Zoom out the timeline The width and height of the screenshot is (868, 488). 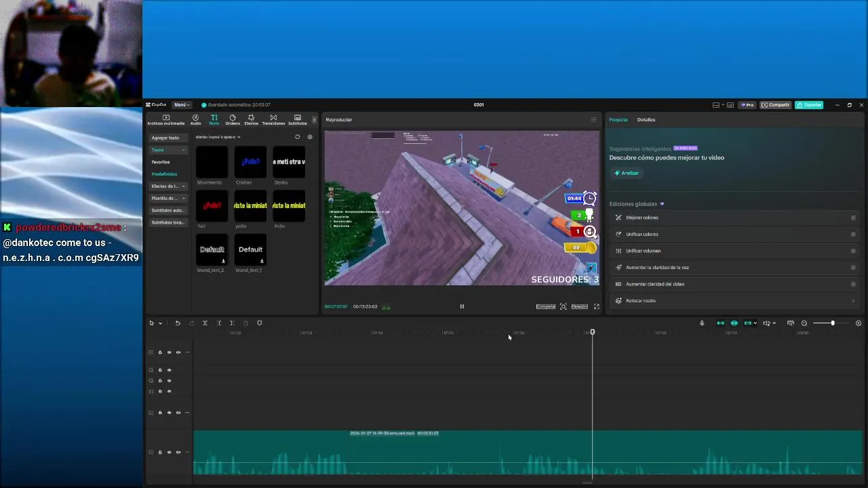click(804, 323)
